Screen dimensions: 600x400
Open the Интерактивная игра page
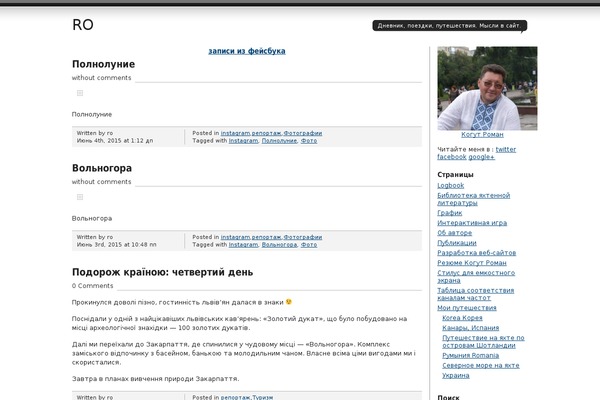[x=472, y=223]
